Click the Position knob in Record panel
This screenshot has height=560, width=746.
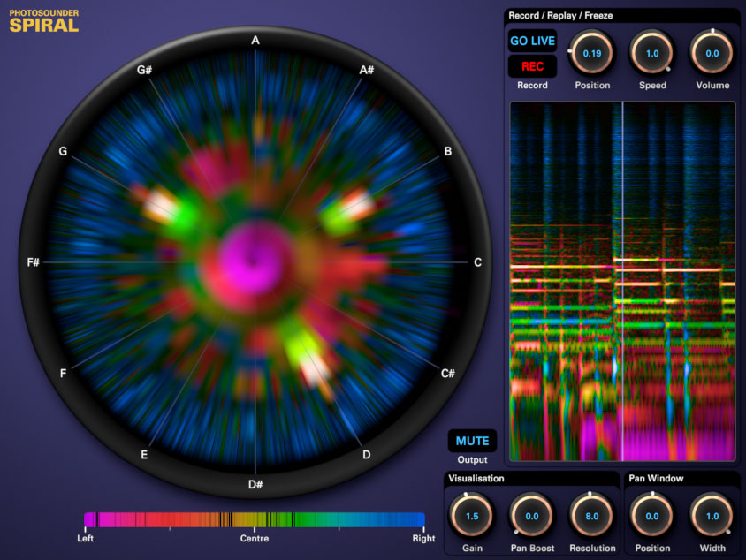tap(591, 53)
